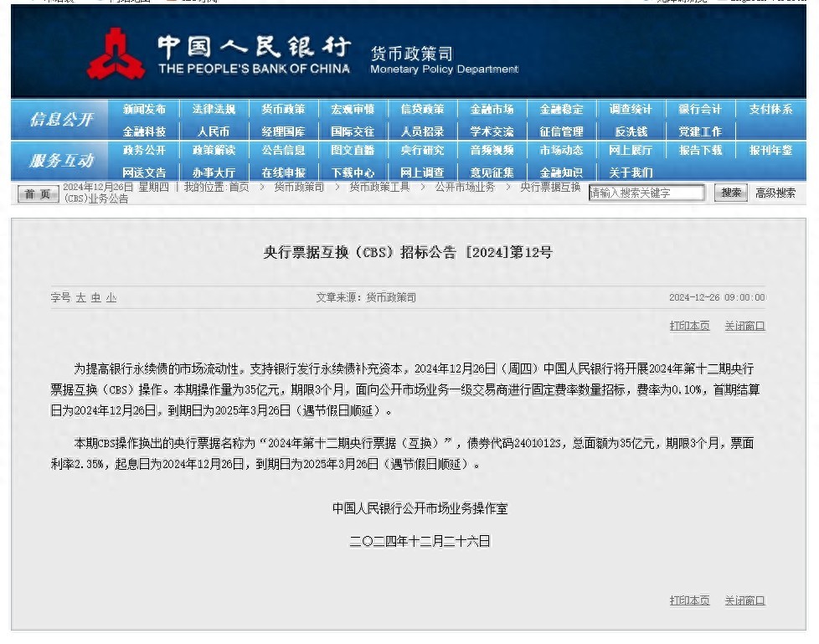Viewport: 819px width, 644px height.
Task: Select the 金融市场 navigation item
Action: [492, 109]
